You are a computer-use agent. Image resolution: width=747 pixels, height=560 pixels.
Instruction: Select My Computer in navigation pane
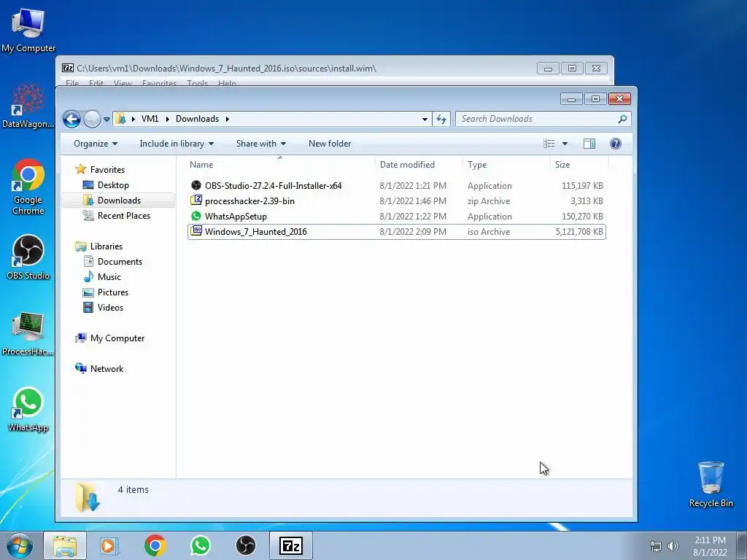tap(117, 338)
